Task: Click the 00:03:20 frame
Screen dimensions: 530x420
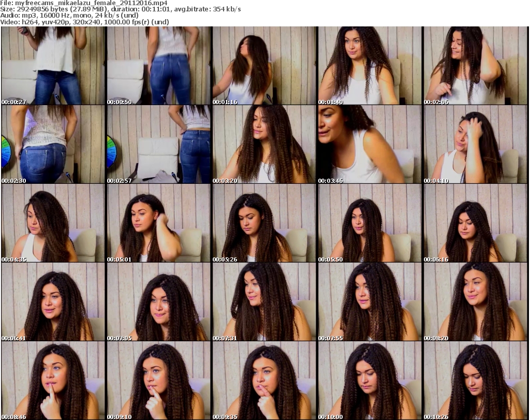Action: click(264, 144)
